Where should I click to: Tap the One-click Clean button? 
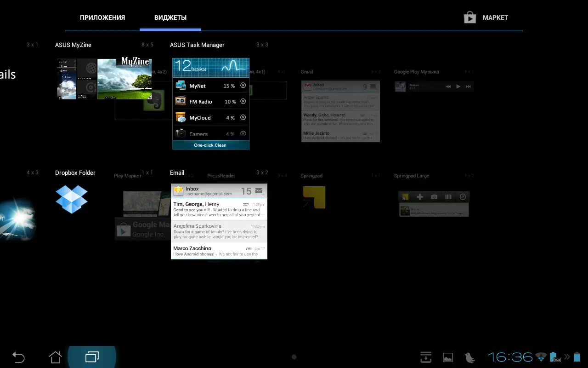click(x=211, y=145)
